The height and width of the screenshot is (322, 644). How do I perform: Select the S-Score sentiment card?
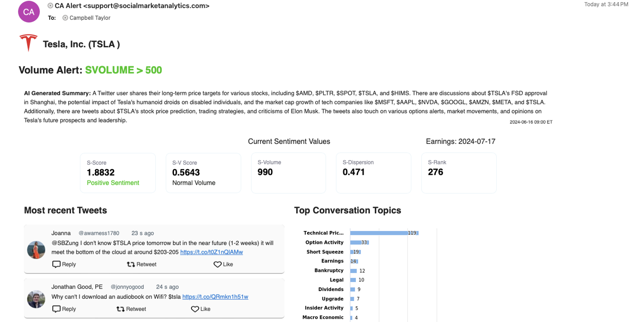pyautogui.click(x=118, y=173)
